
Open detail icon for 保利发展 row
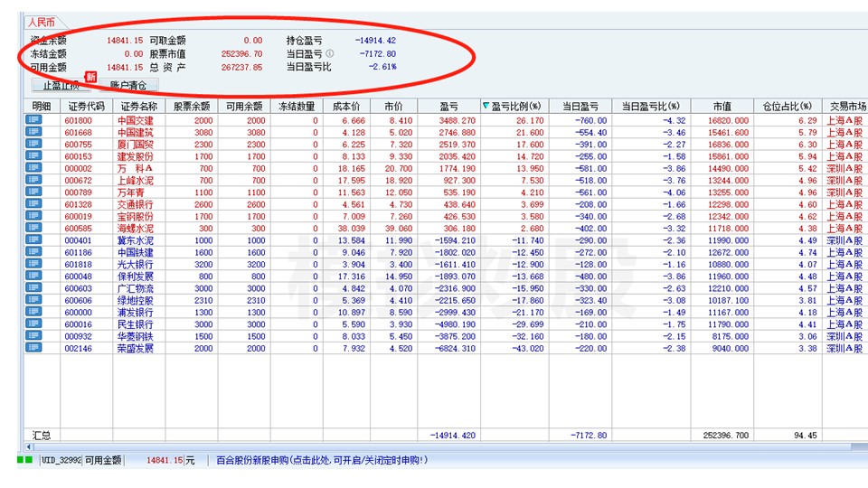33,276
